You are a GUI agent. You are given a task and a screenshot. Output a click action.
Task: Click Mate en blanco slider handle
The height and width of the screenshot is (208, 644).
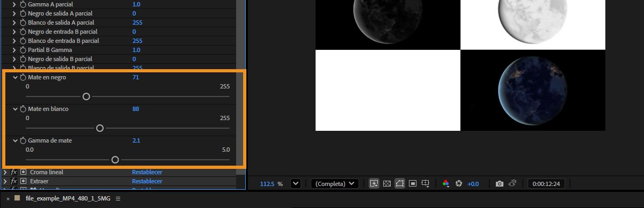[99, 128]
